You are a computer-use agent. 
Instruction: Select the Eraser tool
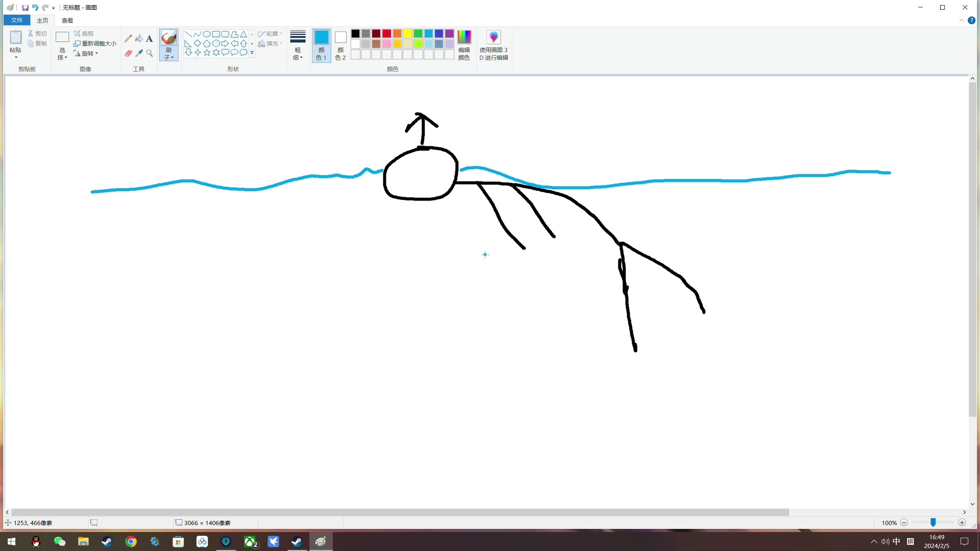(x=128, y=53)
